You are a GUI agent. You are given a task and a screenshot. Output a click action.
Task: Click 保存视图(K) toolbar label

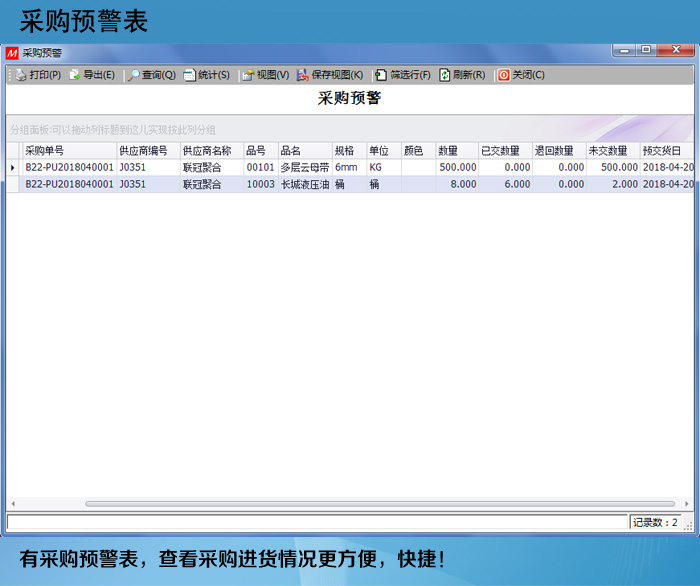[337, 75]
